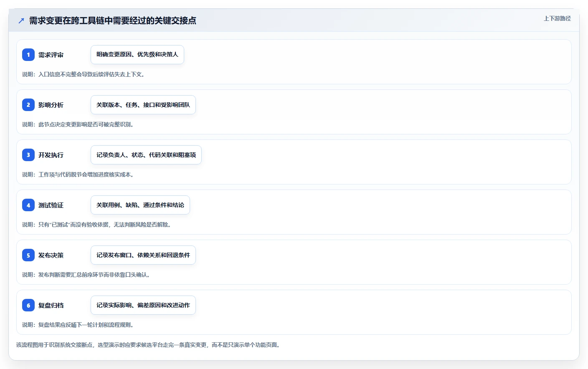Click the 关联版本、任务、接口和受影响团队 box
Image resolution: width=588 pixels, height=369 pixels.
pos(143,105)
